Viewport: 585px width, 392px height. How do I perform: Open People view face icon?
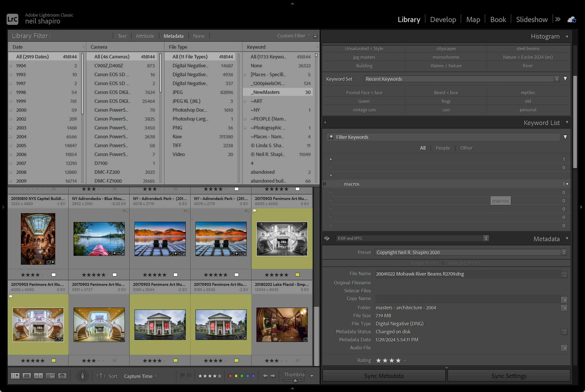coord(62,376)
